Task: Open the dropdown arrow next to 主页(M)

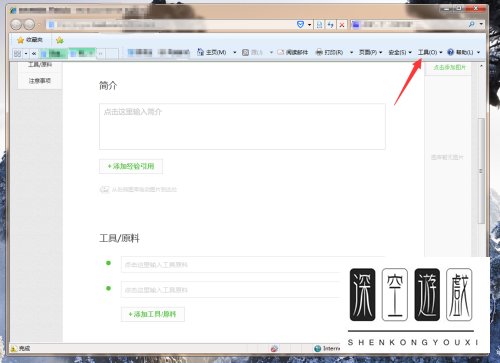Action: point(235,52)
